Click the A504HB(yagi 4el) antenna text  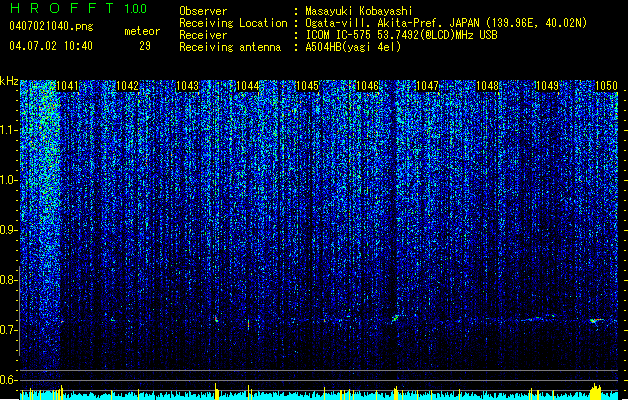353,47
